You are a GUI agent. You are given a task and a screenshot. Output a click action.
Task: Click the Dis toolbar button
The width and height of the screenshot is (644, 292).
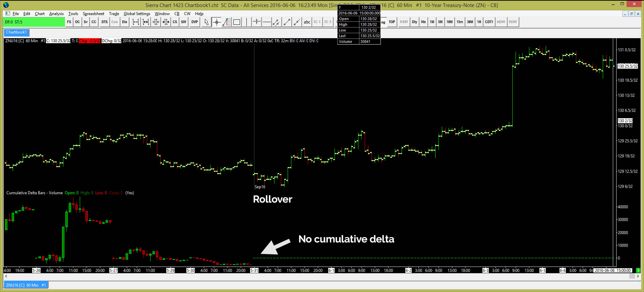click(x=125, y=22)
